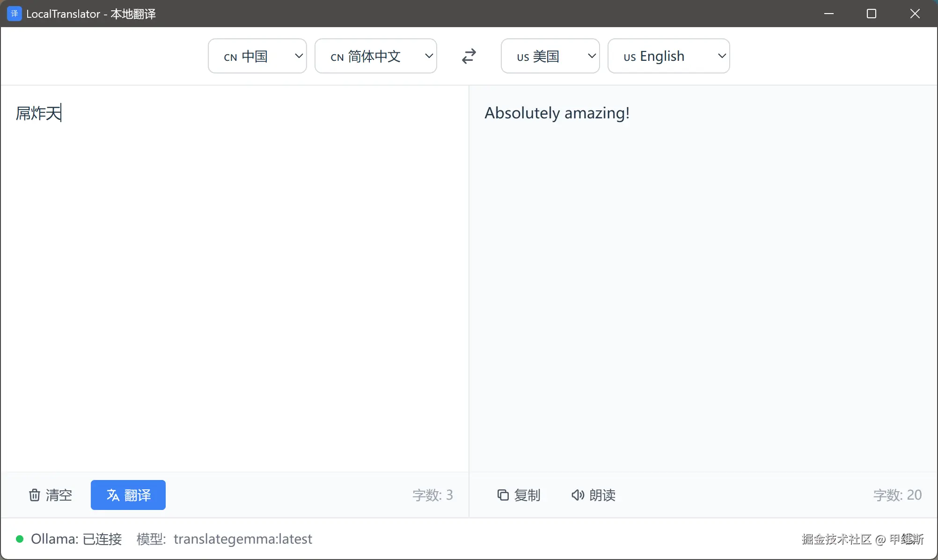
Task: Click the translated text Absolutely amazing!
Action: click(x=557, y=113)
